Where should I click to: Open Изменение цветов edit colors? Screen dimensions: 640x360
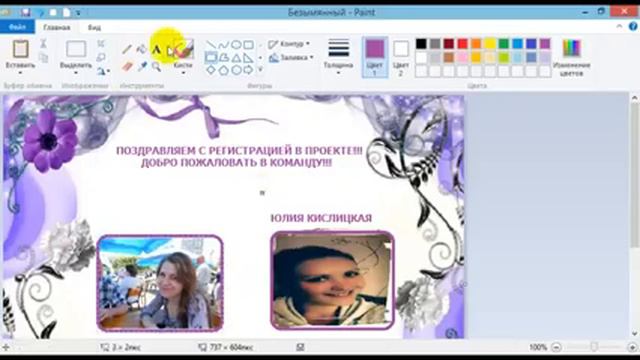[571, 57]
